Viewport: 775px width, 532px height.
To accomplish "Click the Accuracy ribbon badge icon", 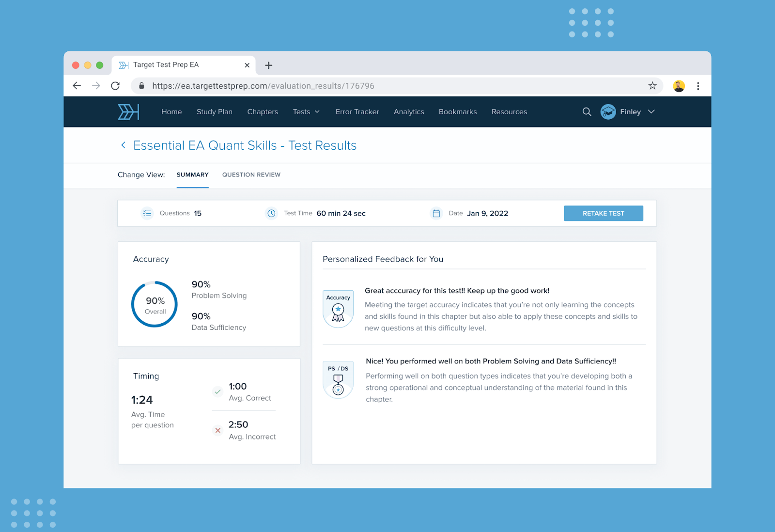I will coord(338,309).
